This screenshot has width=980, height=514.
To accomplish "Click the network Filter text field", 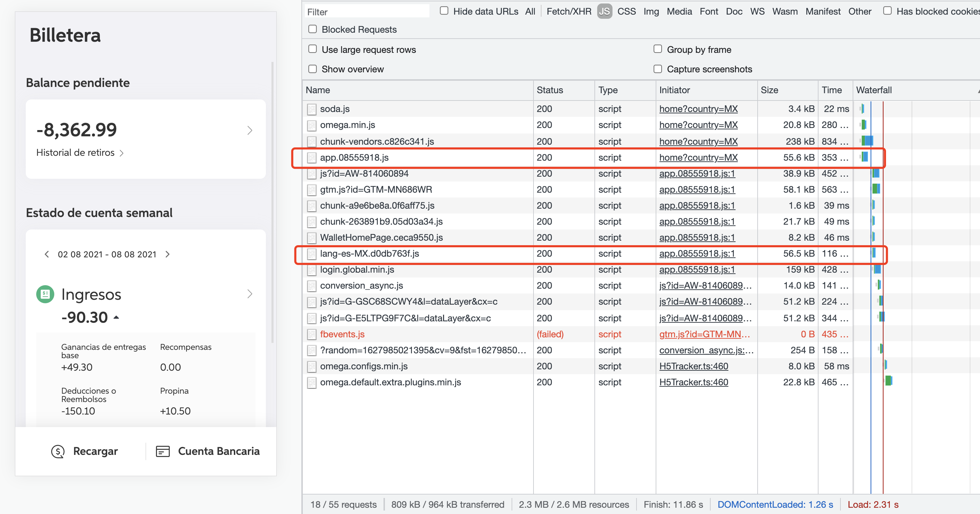I will click(x=367, y=12).
